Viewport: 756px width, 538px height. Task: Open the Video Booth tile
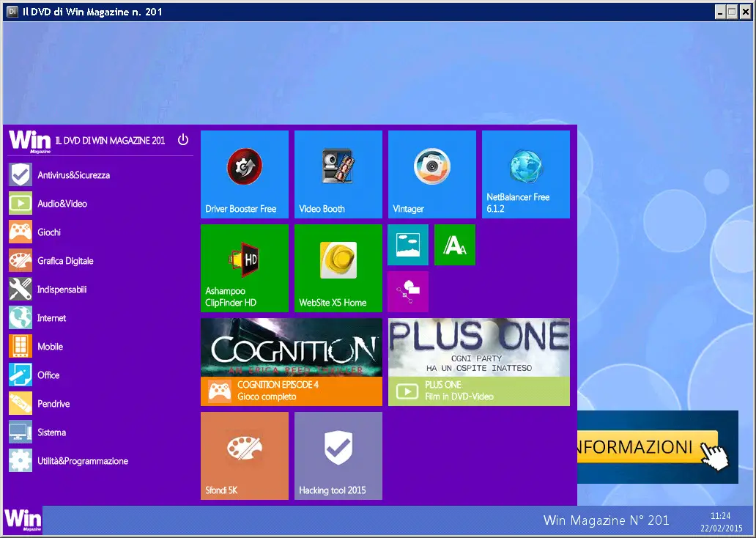[x=338, y=174]
